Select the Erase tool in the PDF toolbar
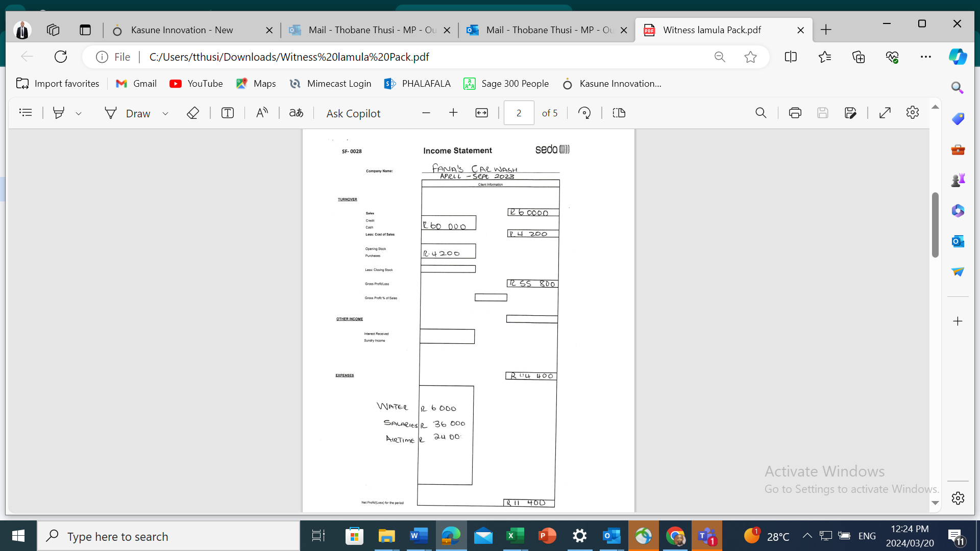Viewport: 980px width, 551px height. tap(192, 113)
